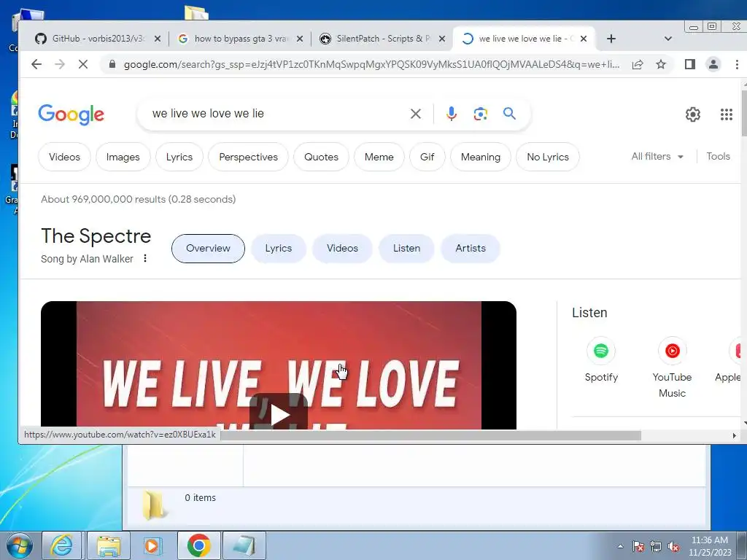Filter results by Images
This screenshot has height=560, width=747.
coord(123,157)
